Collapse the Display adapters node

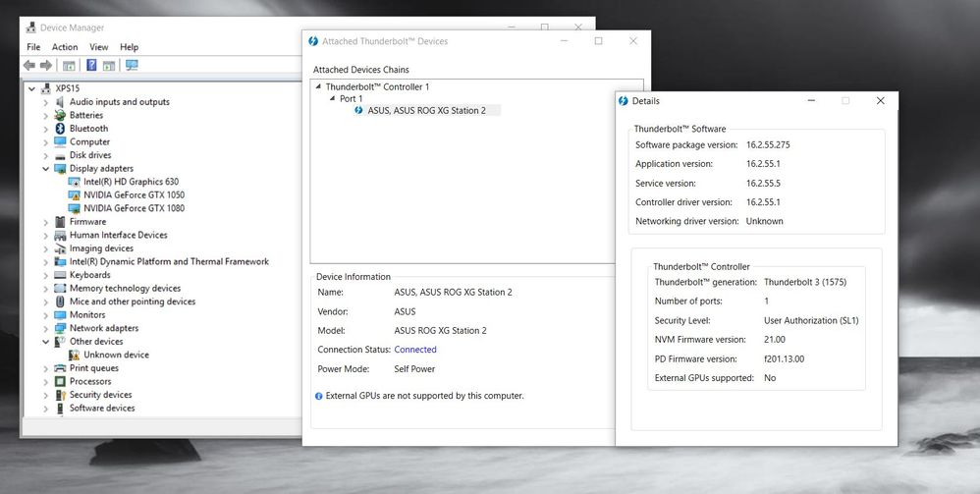click(x=45, y=168)
